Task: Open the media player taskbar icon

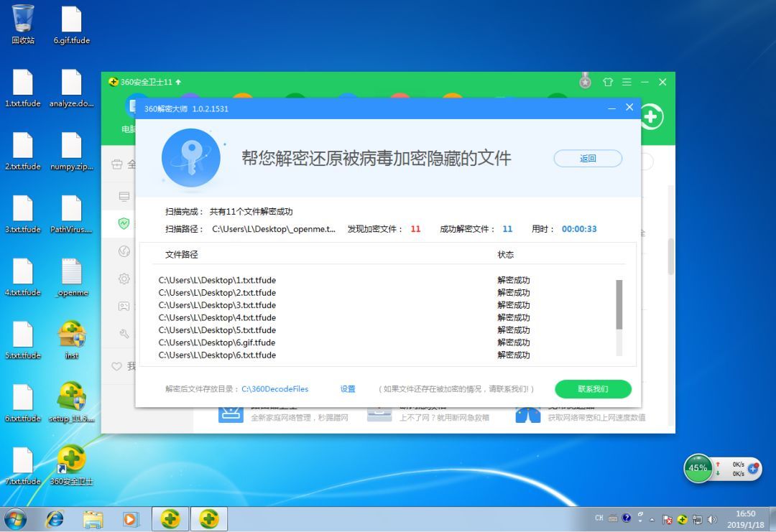Action: 131,519
